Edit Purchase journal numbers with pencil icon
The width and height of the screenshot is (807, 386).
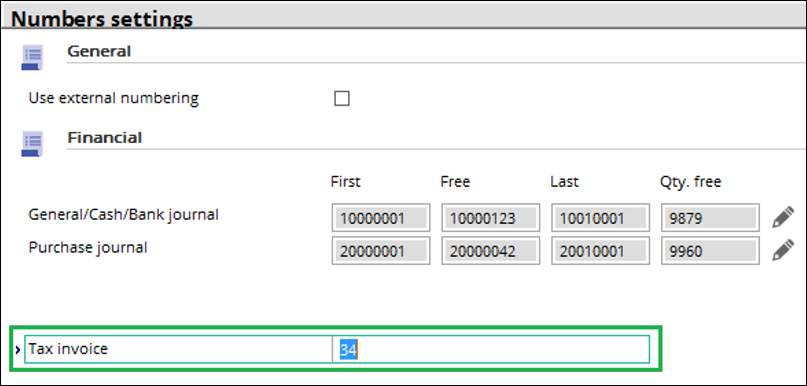[x=783, y=251]
